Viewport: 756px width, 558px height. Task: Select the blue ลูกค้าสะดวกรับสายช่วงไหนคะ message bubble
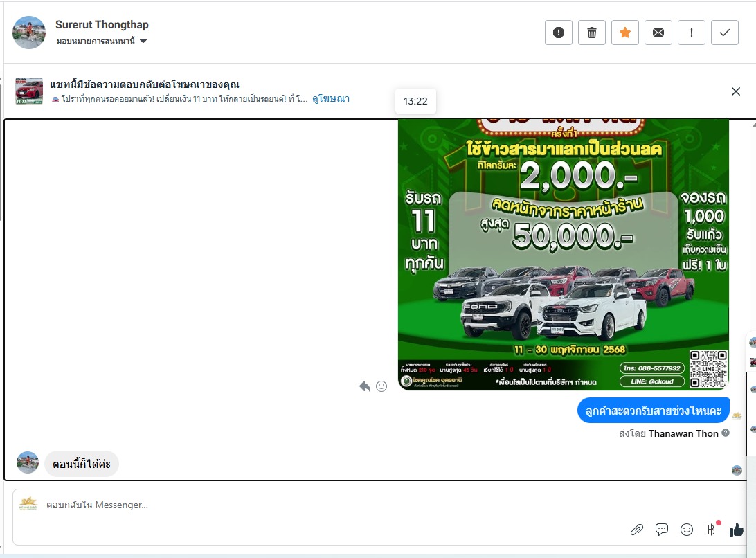(654, 411)
